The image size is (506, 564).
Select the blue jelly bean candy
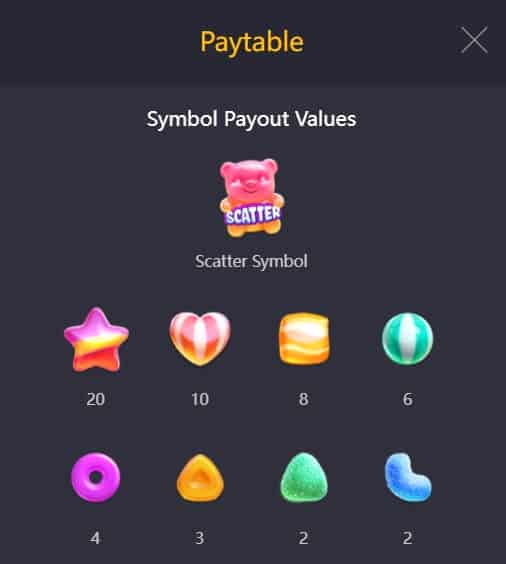[408, 477]
